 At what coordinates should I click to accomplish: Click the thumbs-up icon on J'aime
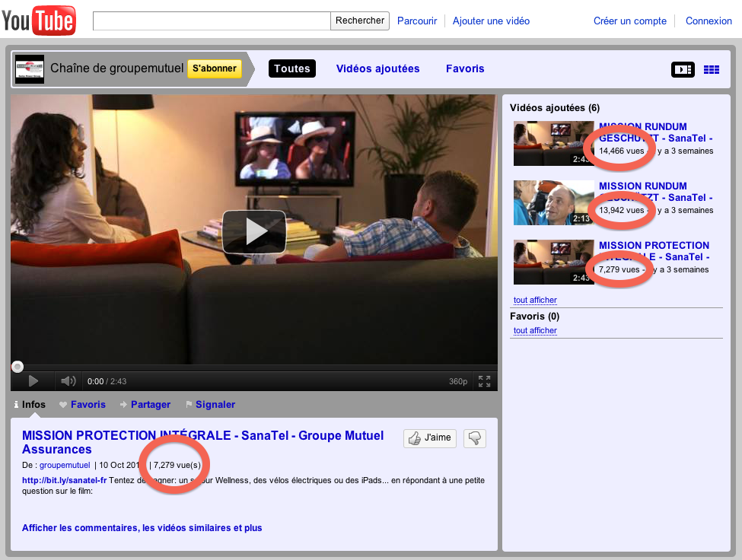pos(415,438)
